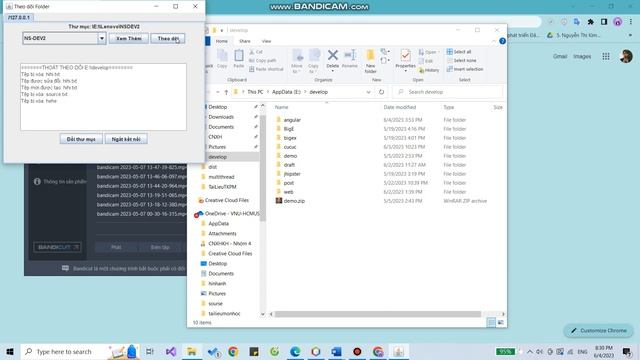Show hidden tray icons chevron
Image resolution: width=640 pixels, height=360 pixels.
(530, 351)
